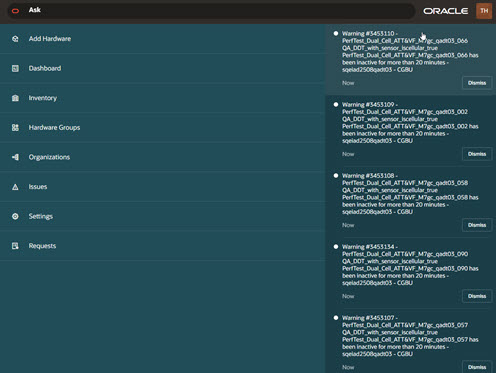This screenshot has height=373, width=496.
Task: Open Warning #3453109 qadt03_002 message text
Action: (410, 123)
